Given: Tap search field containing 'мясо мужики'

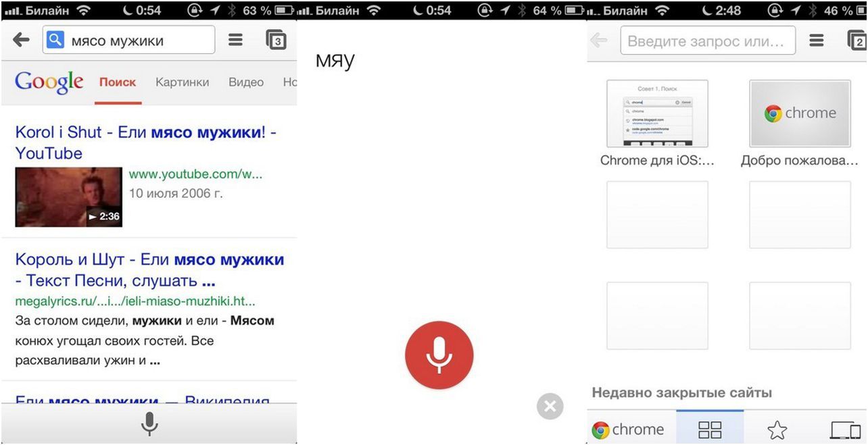Looking at the screenshot, I should tap(128, 41).
